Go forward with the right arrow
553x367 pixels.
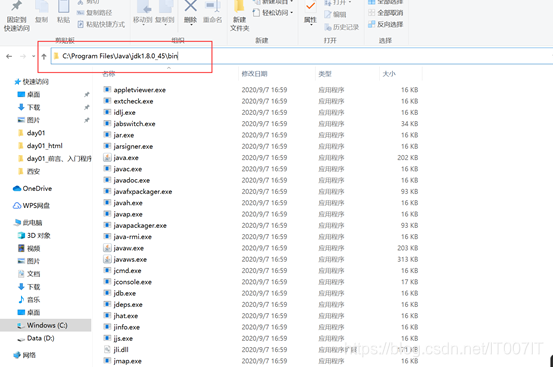(x=23, y=56)
